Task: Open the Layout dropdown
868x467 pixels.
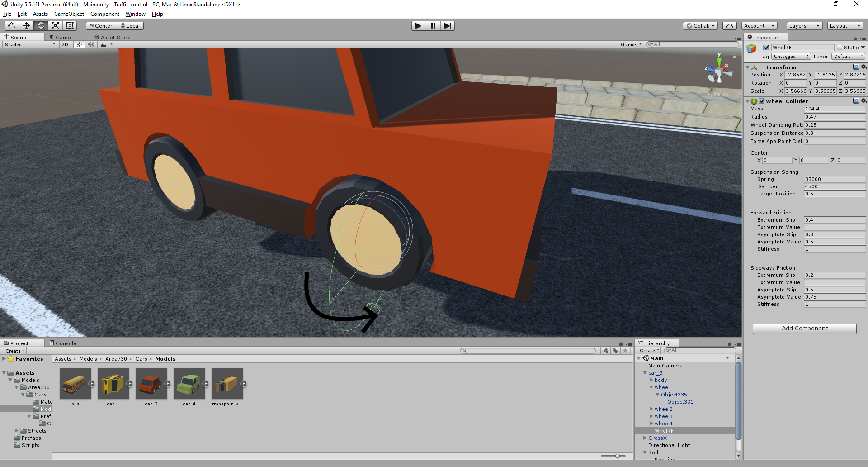Action: [845, 26]
